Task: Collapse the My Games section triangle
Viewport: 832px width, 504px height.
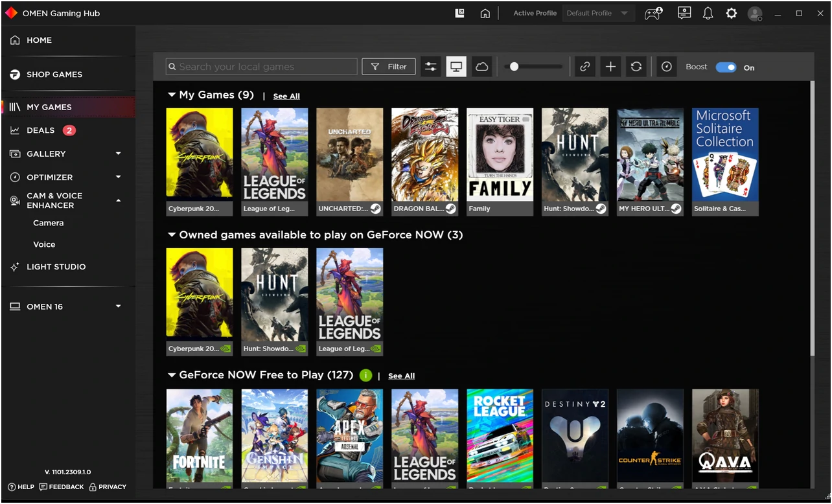Action: (172, 95)
